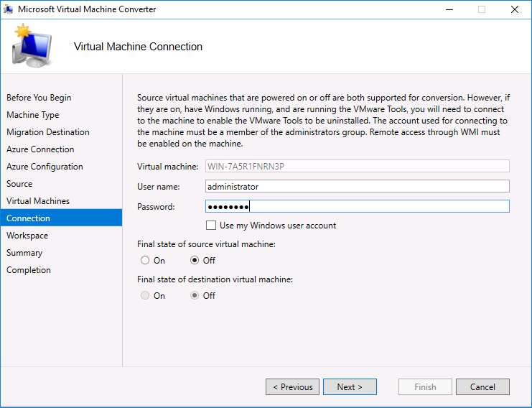Cancel the conversion wizard

[x=482, y=387]
